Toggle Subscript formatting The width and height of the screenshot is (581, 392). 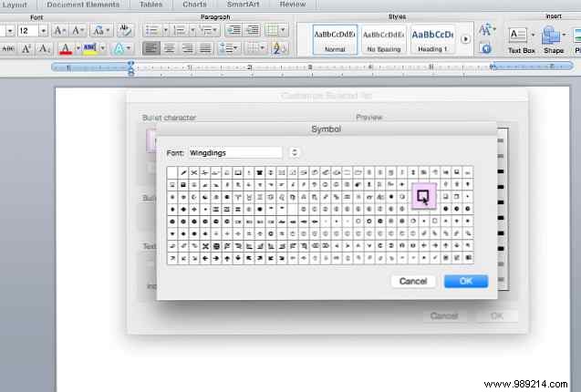45,48
